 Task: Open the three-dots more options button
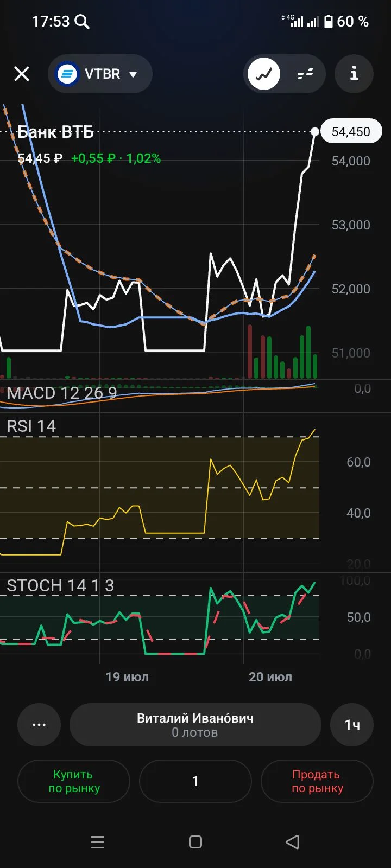pyautogui.click(x=39, y=725)
